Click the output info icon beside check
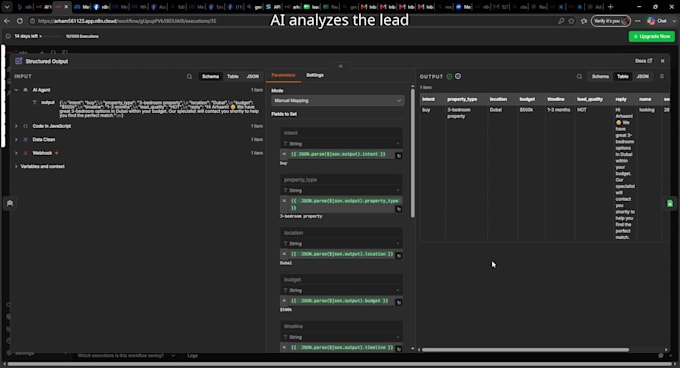The image size is (680, 368). click(x=458, y=77)
